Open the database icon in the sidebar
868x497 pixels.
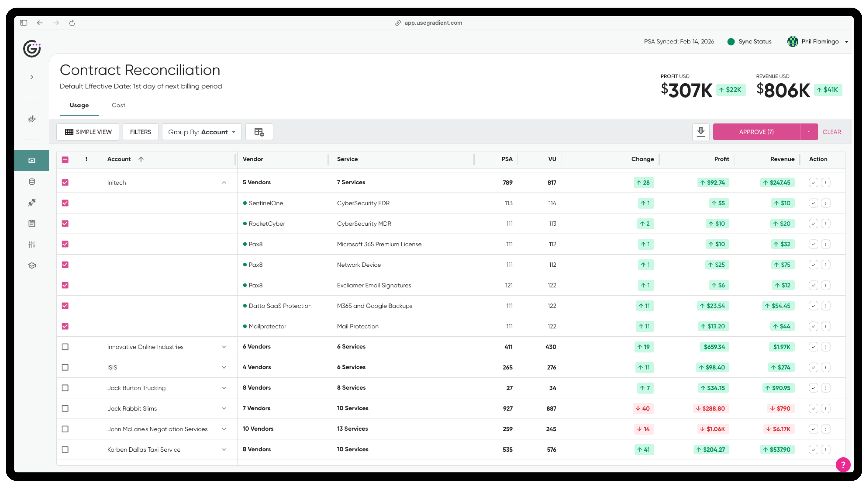point(31,181)
